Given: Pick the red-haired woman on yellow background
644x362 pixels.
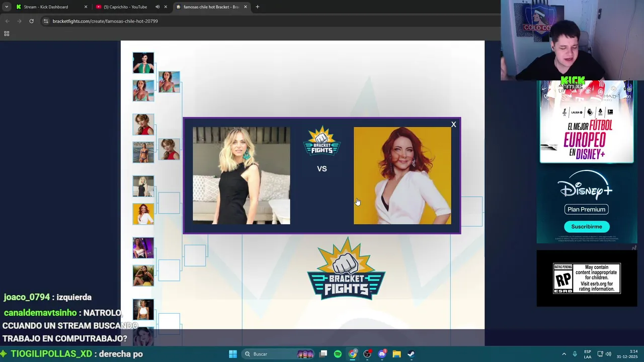Looking at the screenshot, I should pos(403,175).
